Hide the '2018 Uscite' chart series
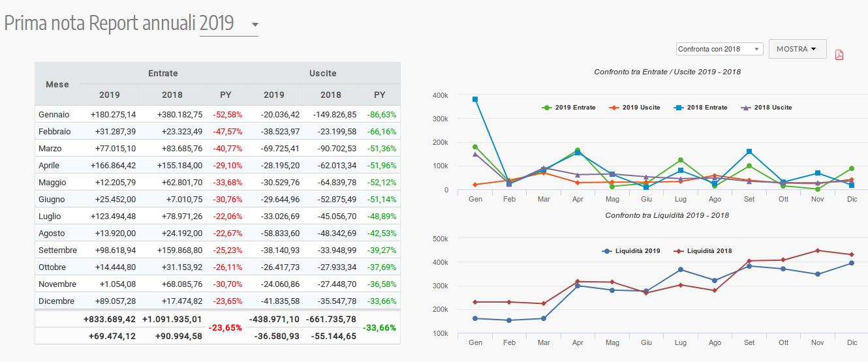This screenshot has height=362, width=868. tap(767, 108)
